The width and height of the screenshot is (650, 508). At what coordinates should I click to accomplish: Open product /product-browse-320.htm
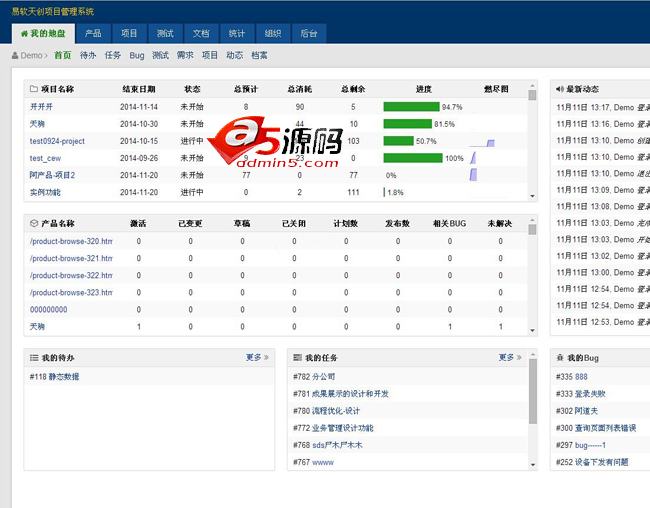71,241
